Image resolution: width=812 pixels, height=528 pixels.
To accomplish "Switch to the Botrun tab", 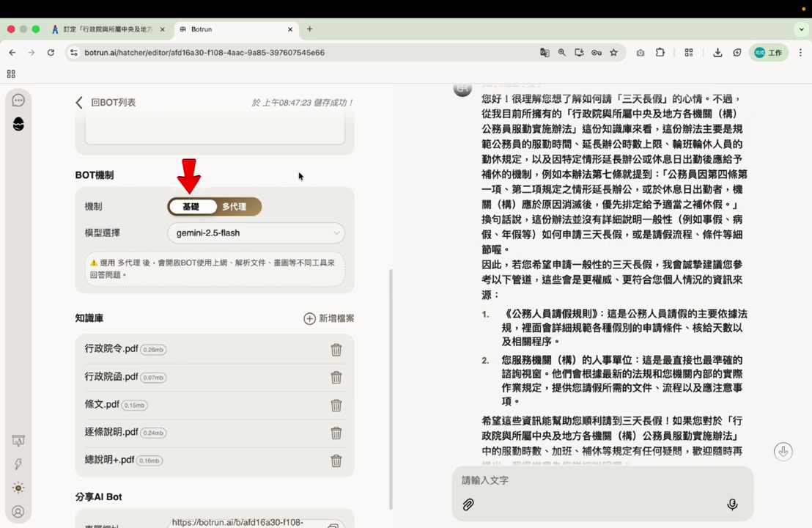I will 236,29.
